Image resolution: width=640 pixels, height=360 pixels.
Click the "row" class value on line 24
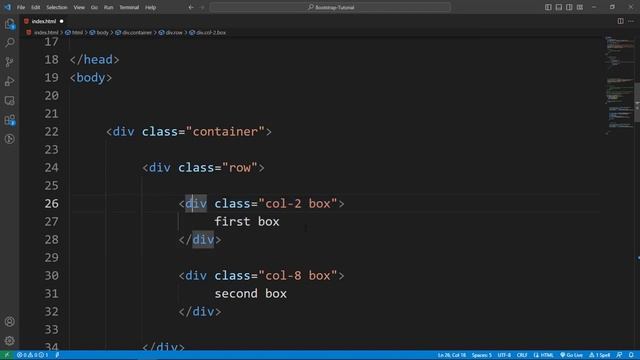[240, 168]
